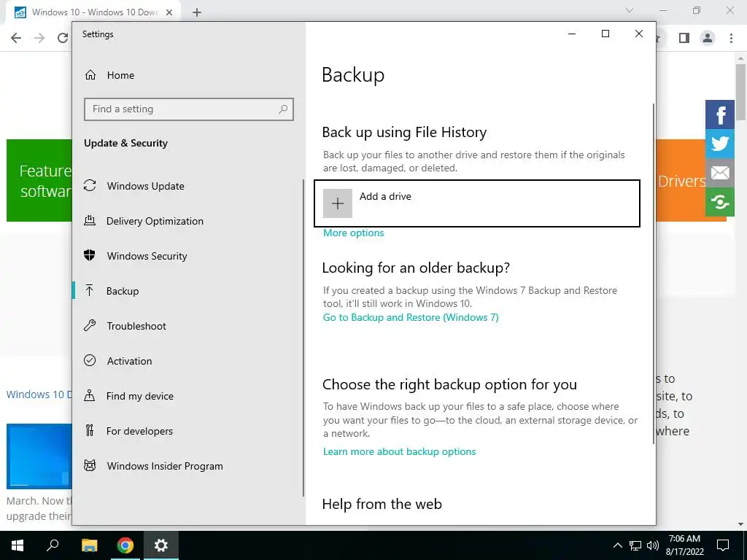Click the Troubleshoot wrench icon

point(90,326)
